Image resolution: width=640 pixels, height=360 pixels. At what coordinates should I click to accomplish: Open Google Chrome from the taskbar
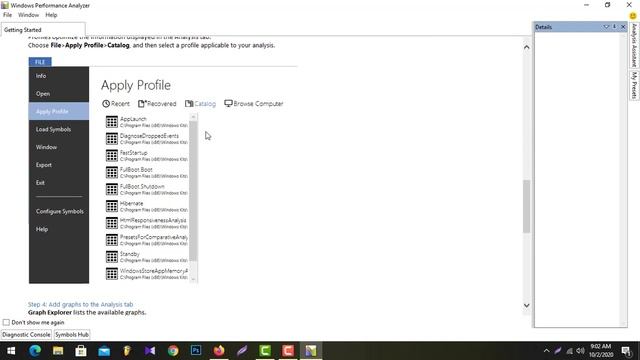point(173,351)
